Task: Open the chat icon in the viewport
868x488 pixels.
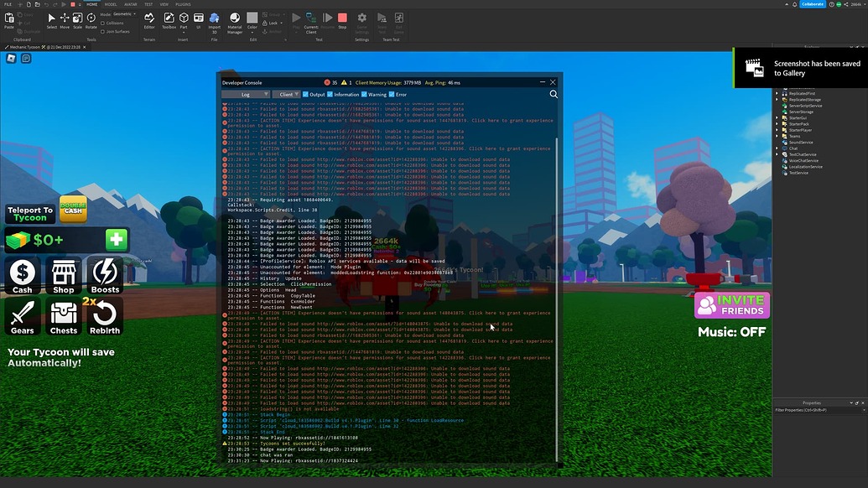Action: click(26, 58)
